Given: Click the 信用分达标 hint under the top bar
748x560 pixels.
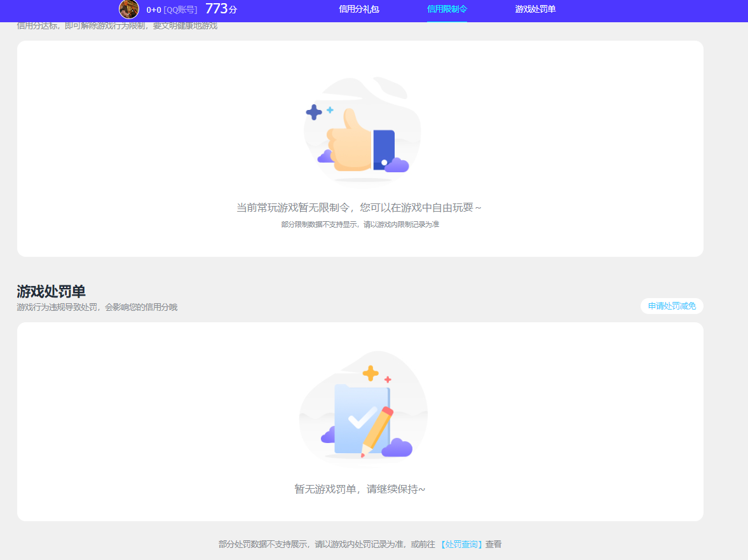Looking at the screenshot, I should [x=116, y=25].
